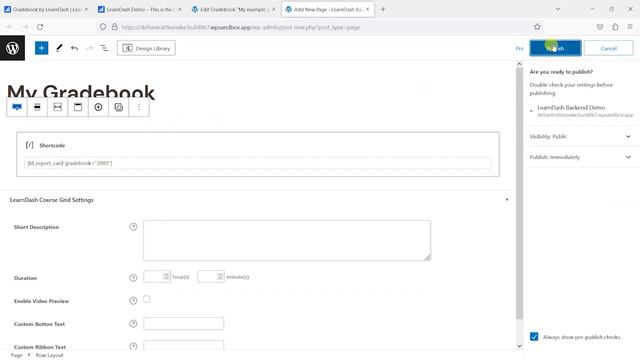640x360 pixels.
Task: Check the Enable Video Preview checkbox
Action: pos(147,299)
